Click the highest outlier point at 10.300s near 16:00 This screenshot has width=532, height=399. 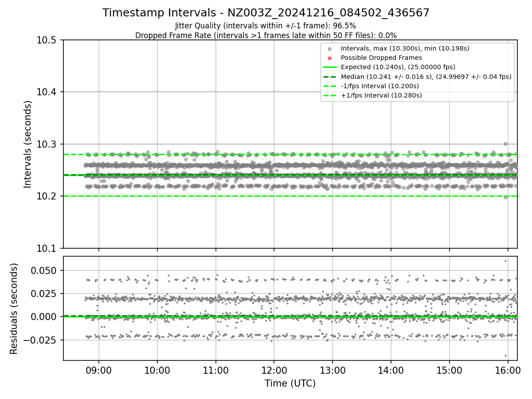pyautogui.click(x=505, y=144)
